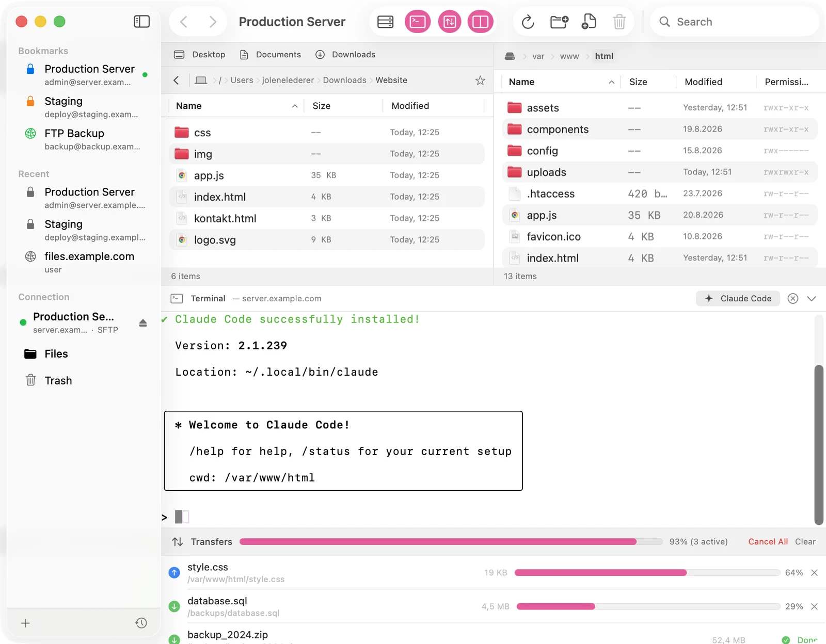Sort remote files by Size column
This screenshot has width=826, height=644.
(x=649, y=82)
